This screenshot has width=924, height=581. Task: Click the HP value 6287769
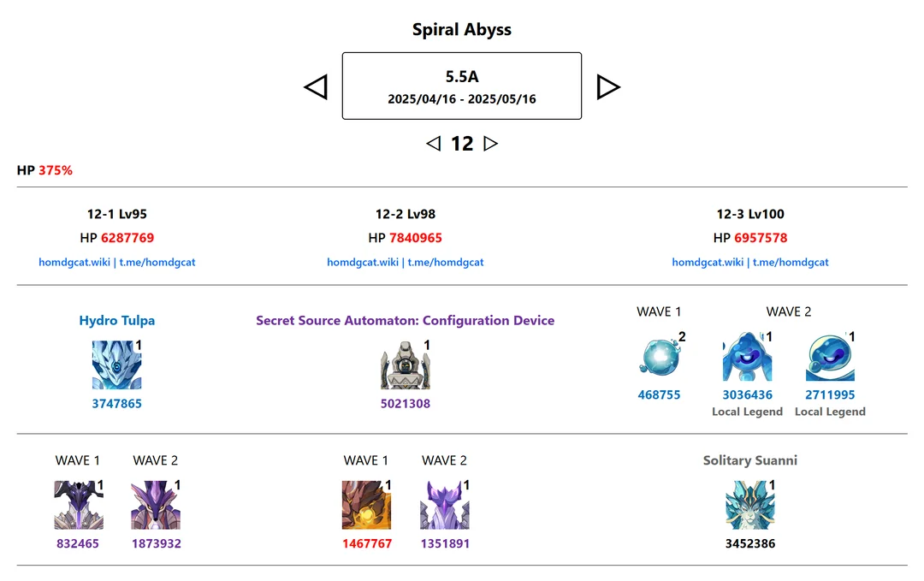click(127, 238)
